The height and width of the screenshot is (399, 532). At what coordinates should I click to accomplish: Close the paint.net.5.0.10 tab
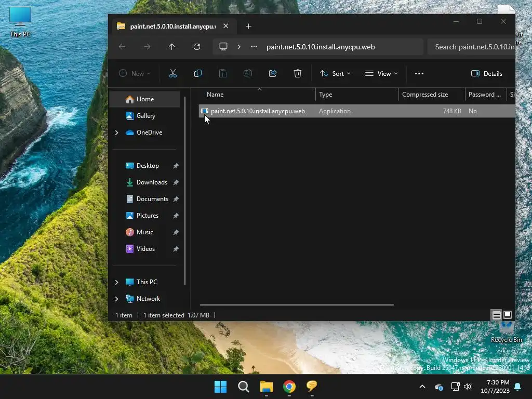[225, 26]
